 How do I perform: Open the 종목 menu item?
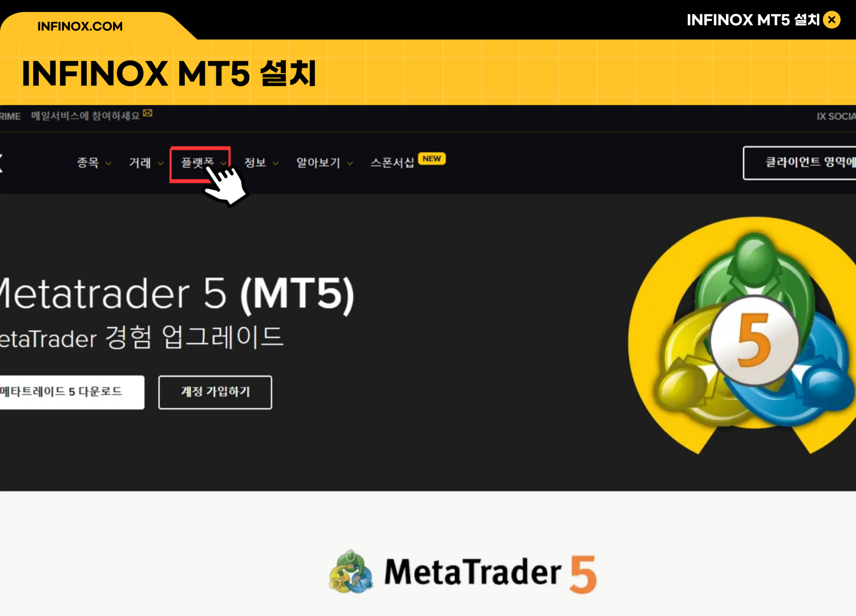[x=88, y=163]
